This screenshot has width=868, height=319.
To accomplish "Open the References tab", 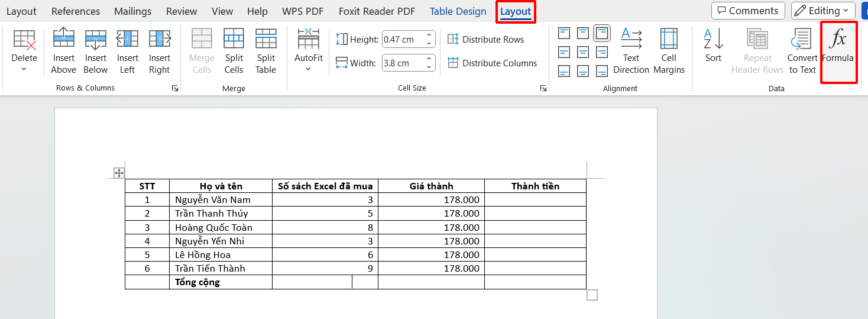I will [76, 11].
